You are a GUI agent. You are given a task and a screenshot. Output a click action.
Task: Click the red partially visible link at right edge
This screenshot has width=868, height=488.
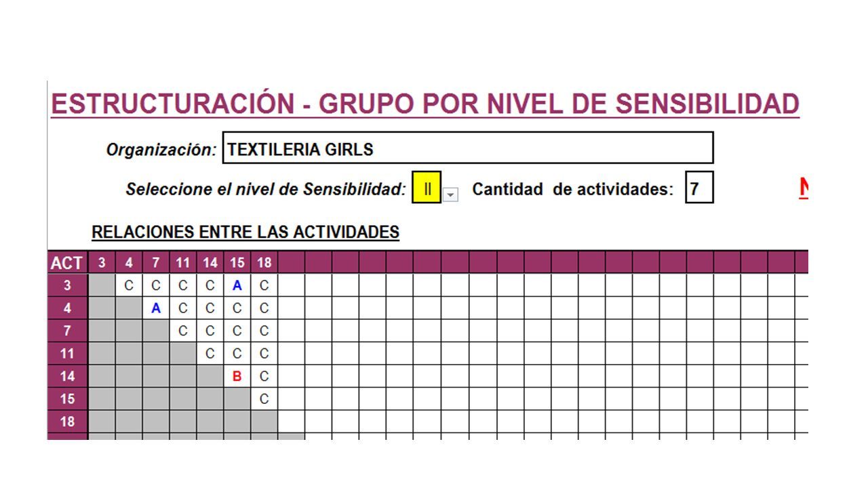click(804, 188)
